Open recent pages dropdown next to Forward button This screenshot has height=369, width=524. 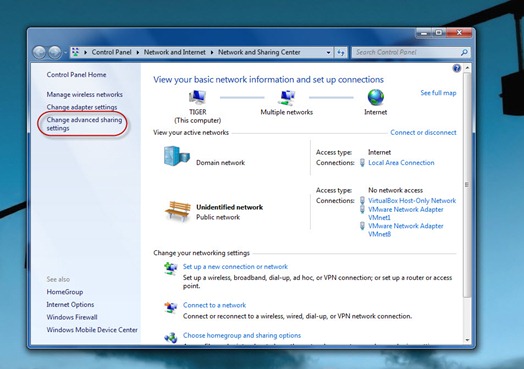tap(65, 52)
